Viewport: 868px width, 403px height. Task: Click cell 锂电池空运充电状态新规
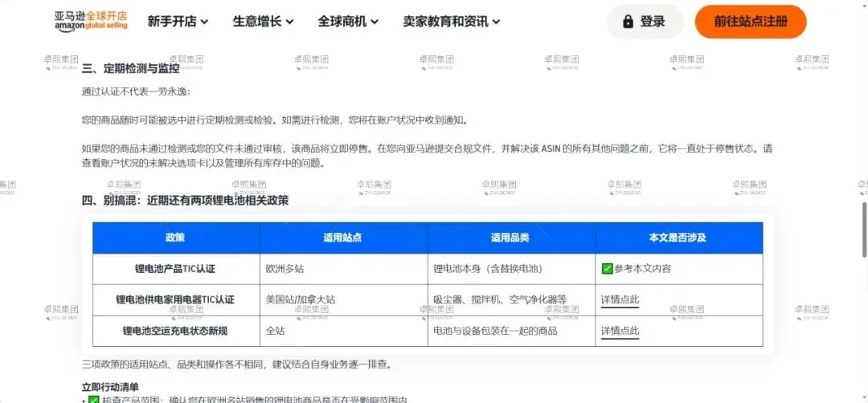tap(176, 331)
